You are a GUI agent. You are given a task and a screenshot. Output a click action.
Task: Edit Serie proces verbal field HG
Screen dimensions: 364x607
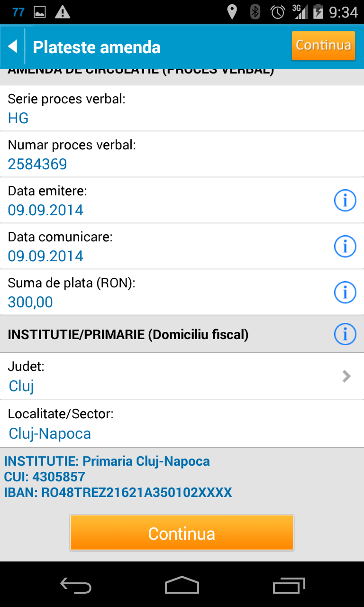18,118
